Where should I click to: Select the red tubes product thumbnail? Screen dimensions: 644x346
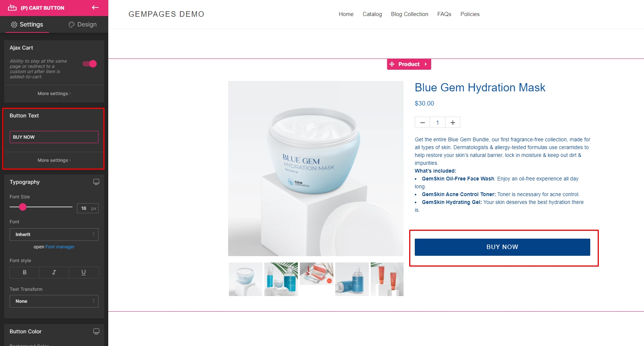387,279
